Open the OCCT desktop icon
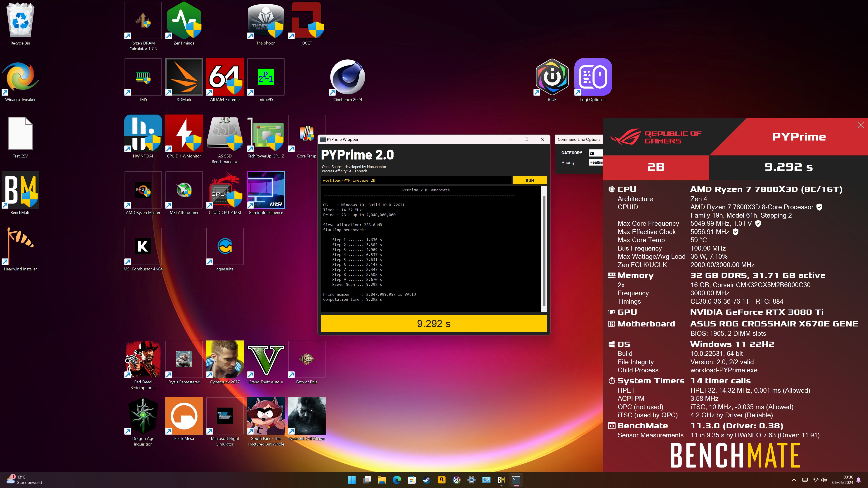Image resolution: width=868 pixels, height=488 pixels. coord(307,23)
